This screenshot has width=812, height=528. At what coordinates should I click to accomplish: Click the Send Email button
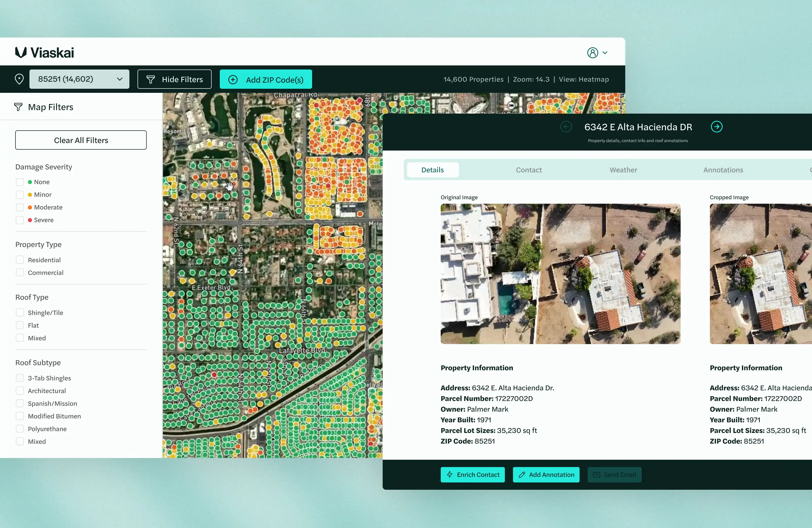[x=614, y=474]
